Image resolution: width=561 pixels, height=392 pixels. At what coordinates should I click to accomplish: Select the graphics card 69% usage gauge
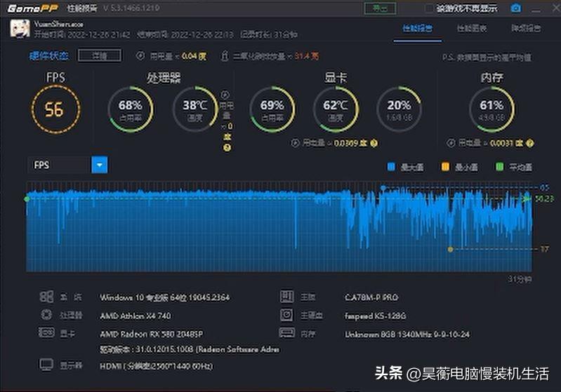pos(272,109)
